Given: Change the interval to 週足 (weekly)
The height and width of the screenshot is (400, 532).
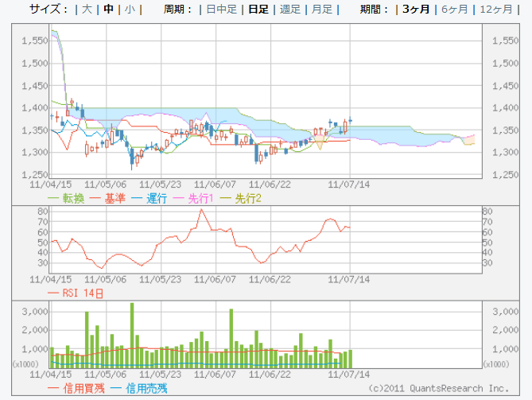Looking at the screenshot, I should [289, 10].
